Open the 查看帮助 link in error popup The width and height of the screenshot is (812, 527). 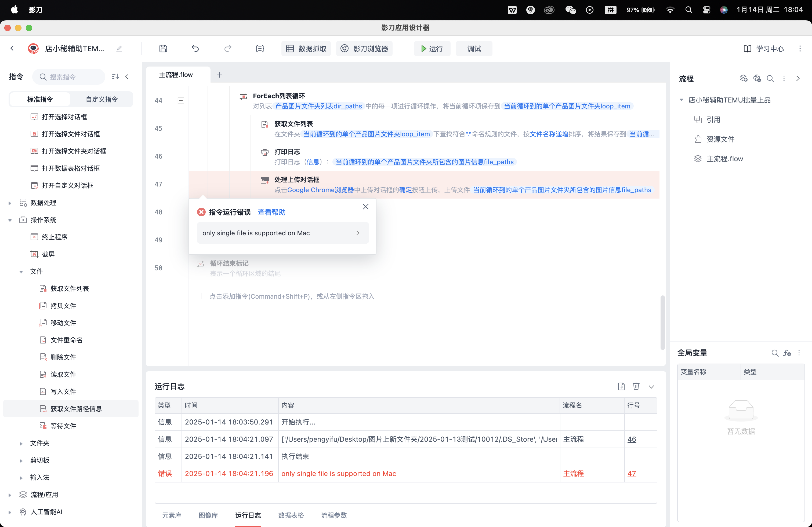[271, 212]
